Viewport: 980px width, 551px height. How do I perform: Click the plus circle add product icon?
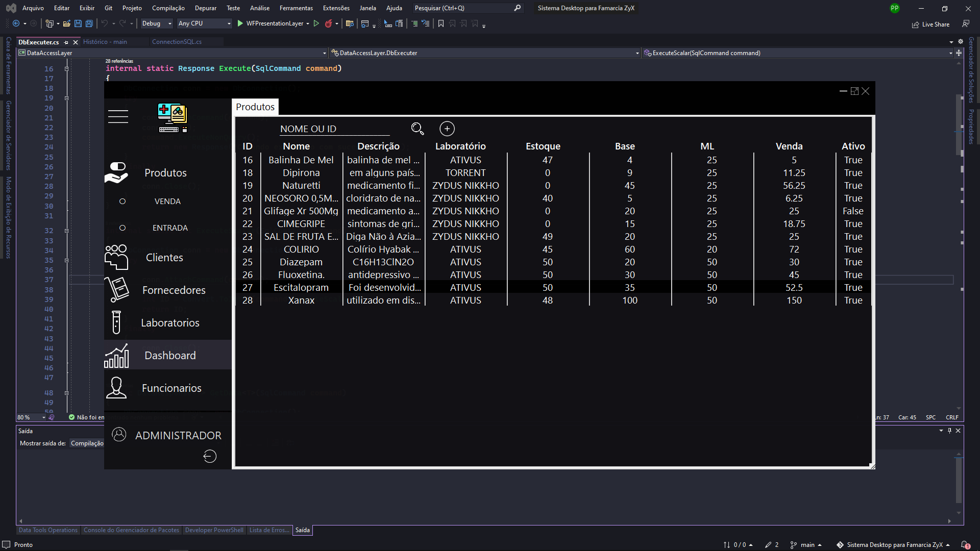click(447, 129)
